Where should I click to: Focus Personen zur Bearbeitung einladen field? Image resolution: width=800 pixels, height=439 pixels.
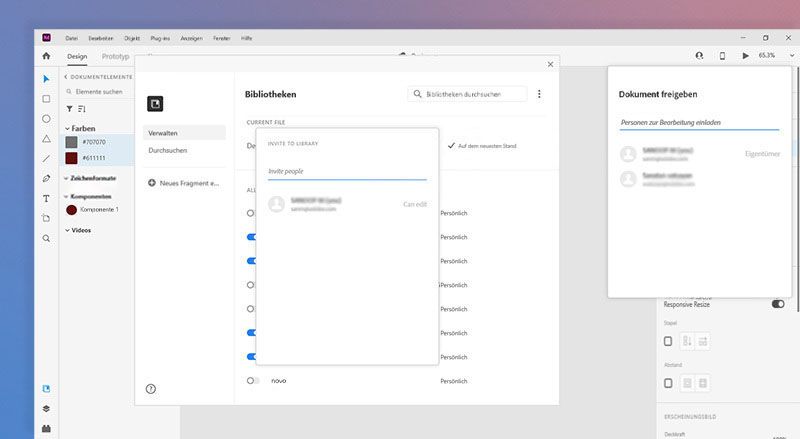point(699,123)
